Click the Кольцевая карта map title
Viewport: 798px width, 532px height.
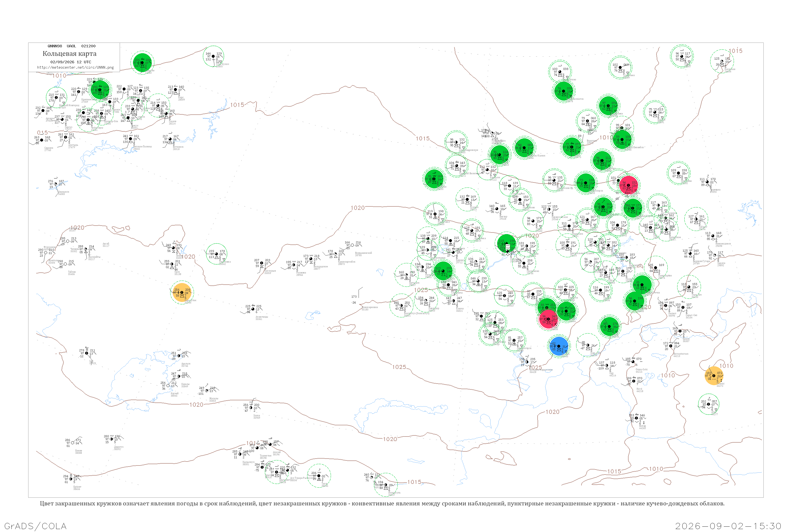coord(69,54)
